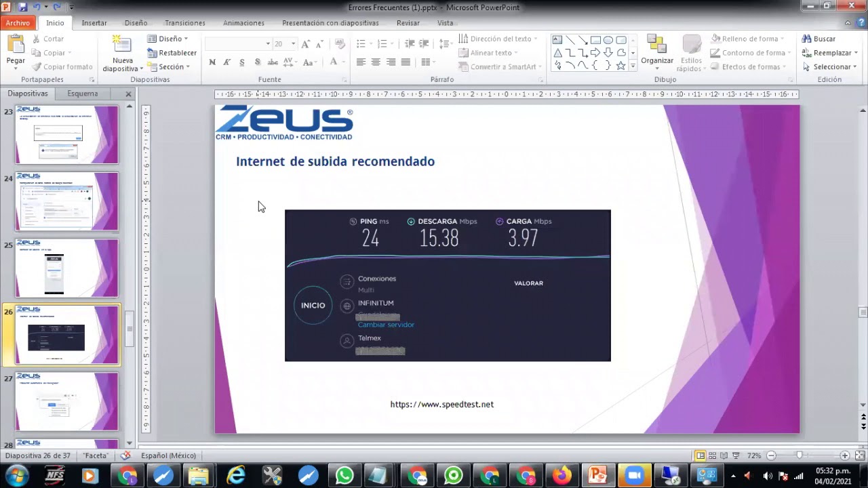Click Slide Sorter view icon

point(712,455)
